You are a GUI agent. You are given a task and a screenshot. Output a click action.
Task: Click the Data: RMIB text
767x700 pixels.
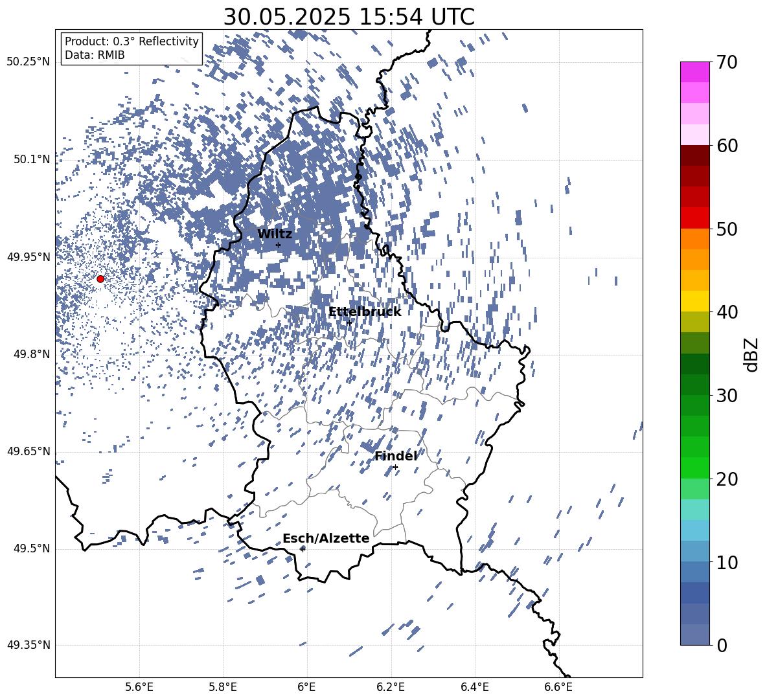95,55
